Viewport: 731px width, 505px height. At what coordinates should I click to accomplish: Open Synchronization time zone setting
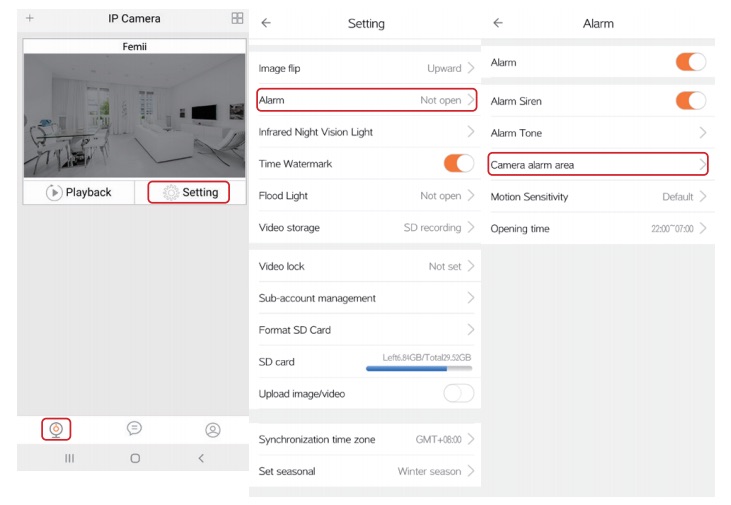(365, 439)
